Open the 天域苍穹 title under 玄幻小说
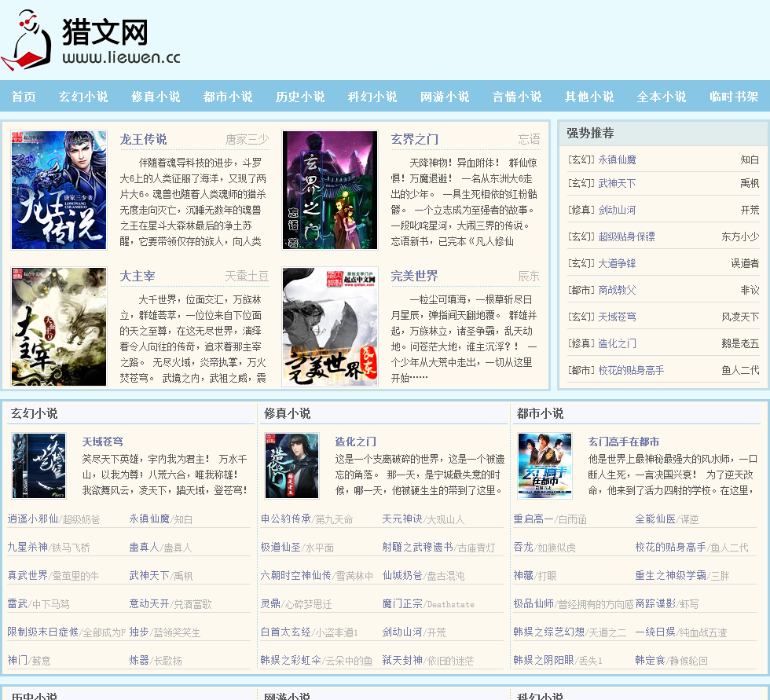Image resolution: width=770 pixels, height=700 pixels. (103, 442)
